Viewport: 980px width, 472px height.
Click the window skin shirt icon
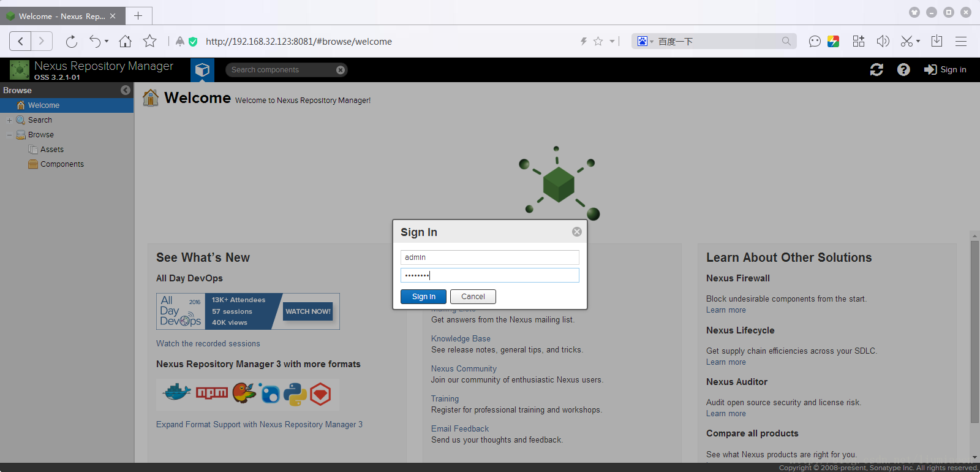coord(914,12)
